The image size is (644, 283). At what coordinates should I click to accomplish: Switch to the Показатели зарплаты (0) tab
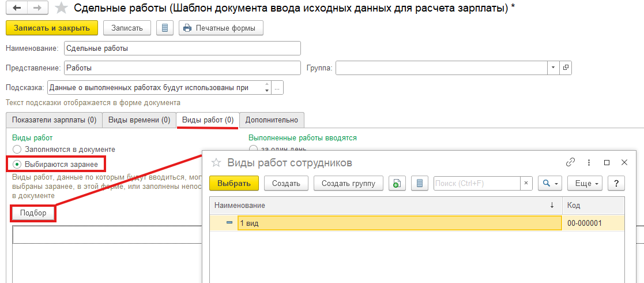(x=54, y=120)
